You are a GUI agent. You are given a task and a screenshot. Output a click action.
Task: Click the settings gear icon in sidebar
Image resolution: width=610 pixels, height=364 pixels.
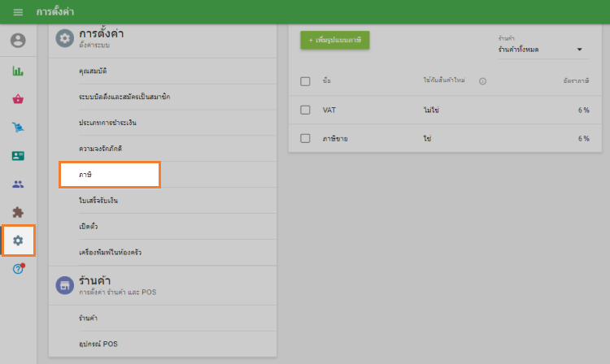(18, 240)
